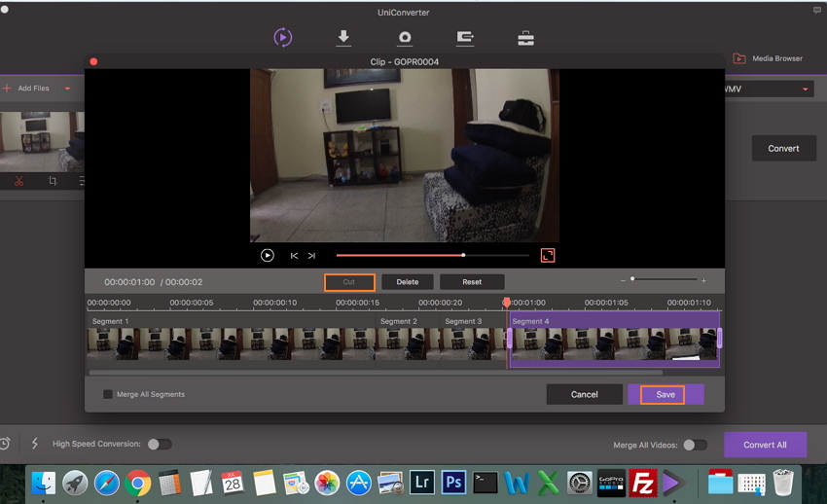Select Segment 2 on the timeline
The image size is (827, 504).
408,338
